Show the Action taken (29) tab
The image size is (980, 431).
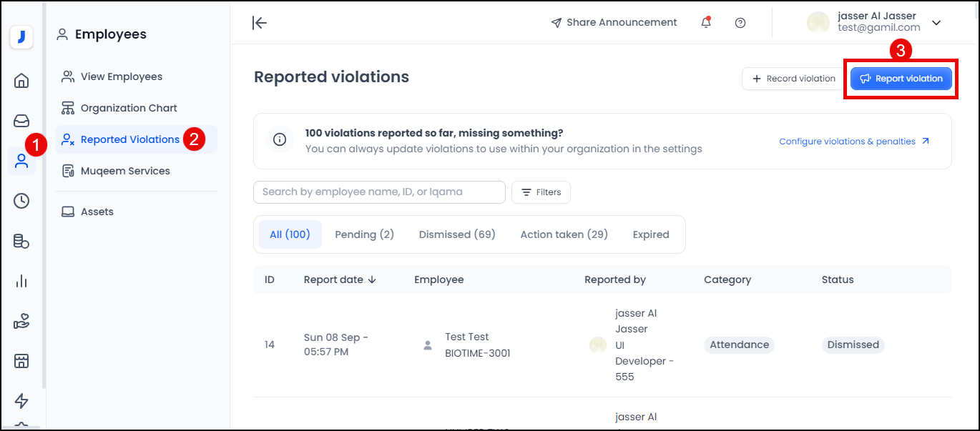click(x=564, y=234)
